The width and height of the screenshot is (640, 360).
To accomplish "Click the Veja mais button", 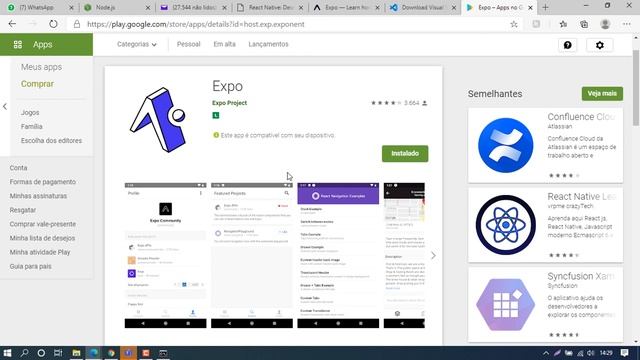I will (x=602, y=93).
